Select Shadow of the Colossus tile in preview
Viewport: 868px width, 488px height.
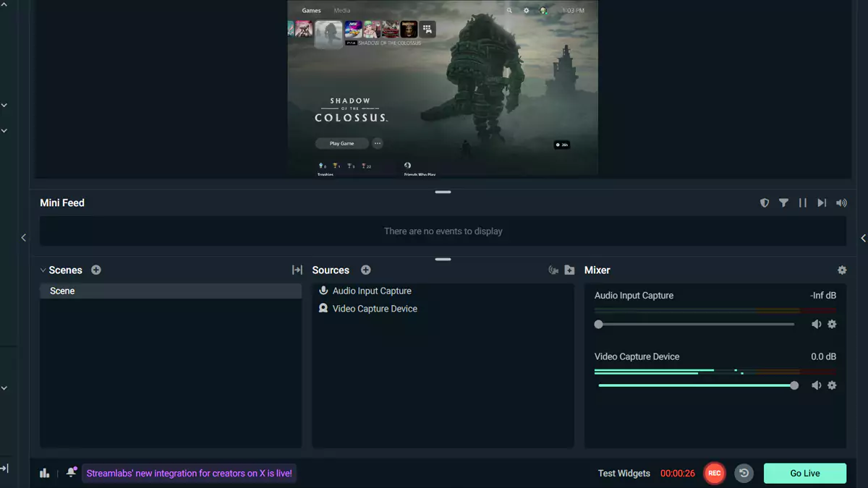pos(328,34)
